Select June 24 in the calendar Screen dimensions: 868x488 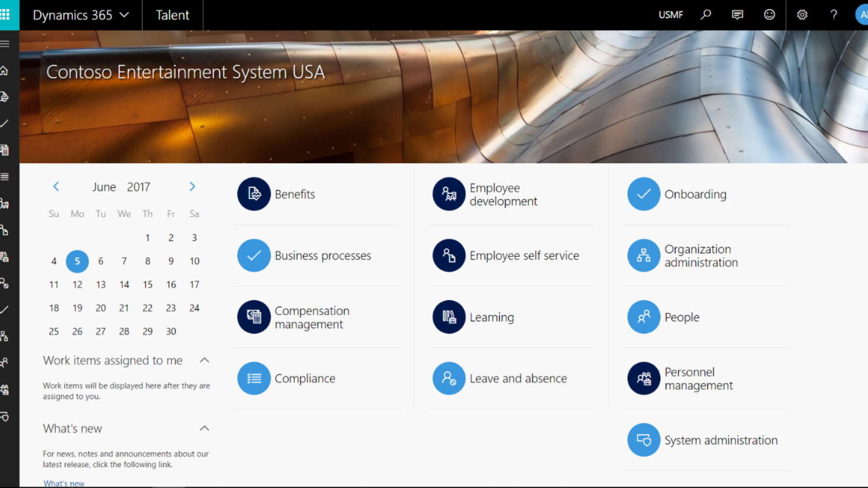tap(194, 308)
